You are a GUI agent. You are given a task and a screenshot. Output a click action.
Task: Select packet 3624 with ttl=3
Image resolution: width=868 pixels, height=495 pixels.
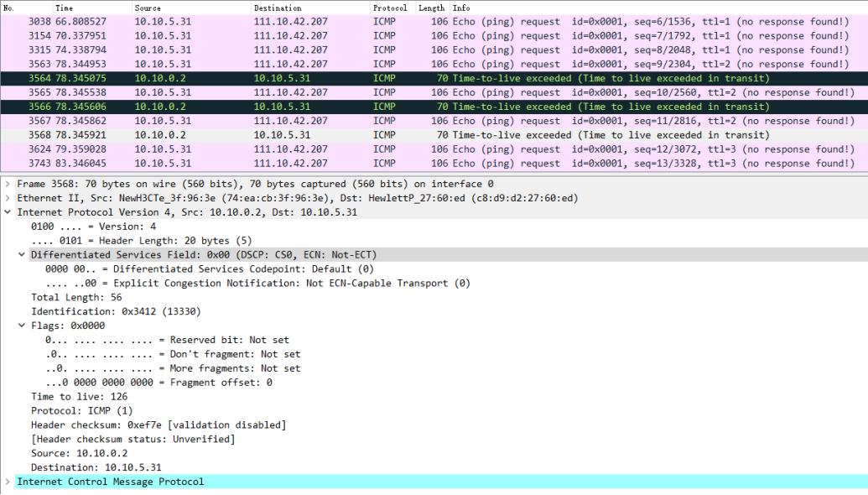(434, 149)
